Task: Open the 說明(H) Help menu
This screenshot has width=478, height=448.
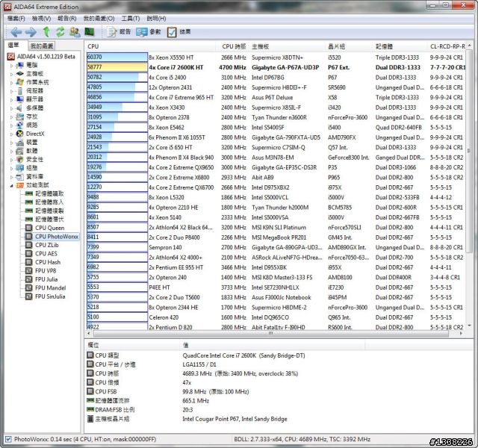Action: [156, 19]
